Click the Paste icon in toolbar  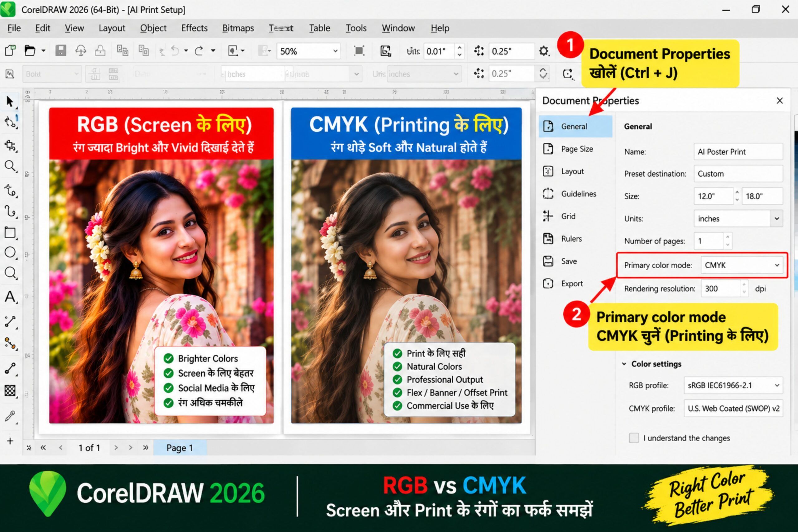click(143, 51)
